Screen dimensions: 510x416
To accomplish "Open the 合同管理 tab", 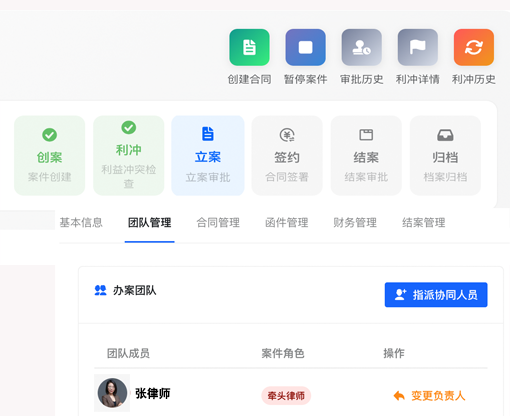I will (x=218, y=222).
